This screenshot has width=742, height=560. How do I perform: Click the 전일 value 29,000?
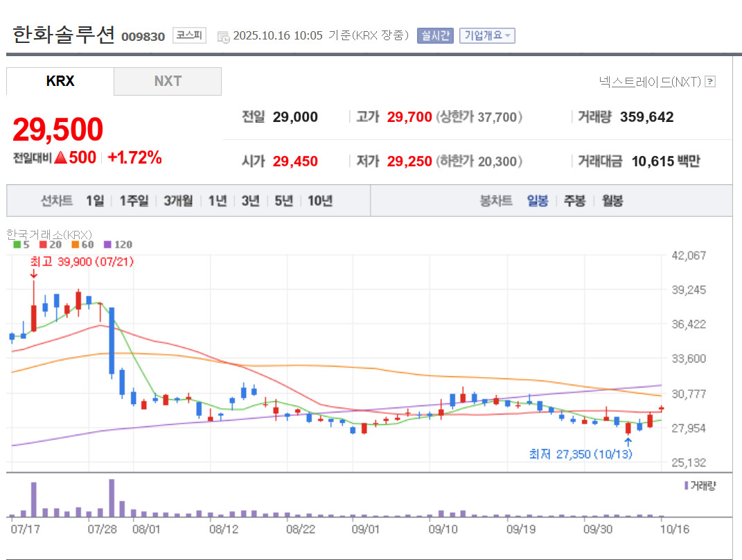click(x=295, y=117)
